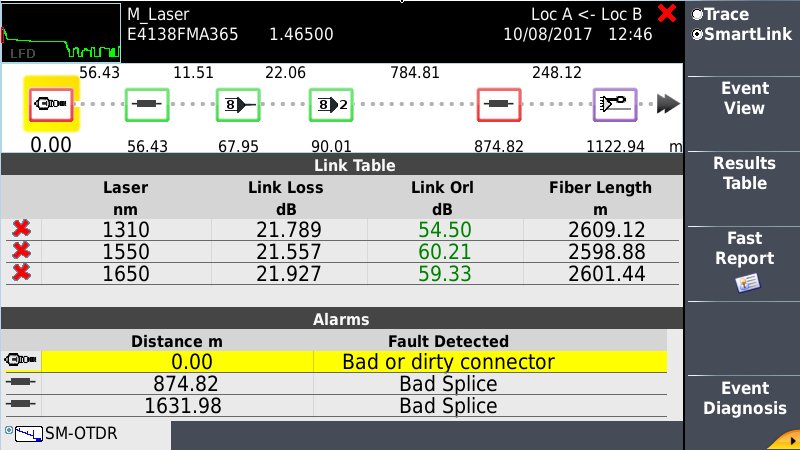Select the red bad splice icon at 874.82
The image size is (800, 450).
click(x=499, y=105)
